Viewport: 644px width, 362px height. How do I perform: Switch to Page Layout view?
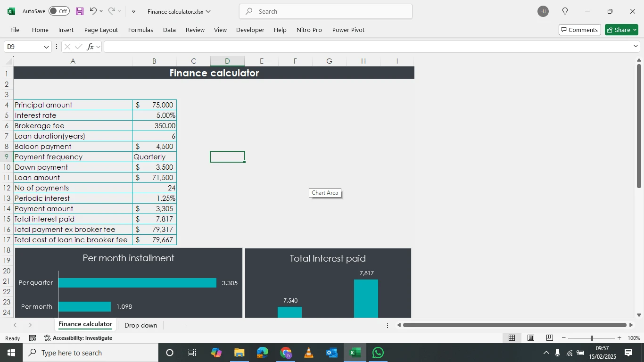[x=531, y=338]
